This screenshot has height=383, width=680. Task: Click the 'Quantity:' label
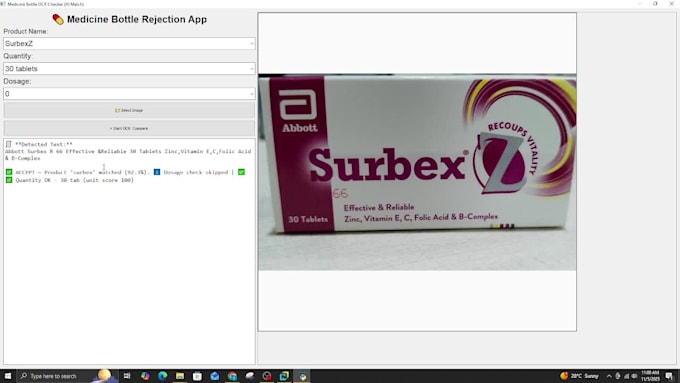(18, 56)
